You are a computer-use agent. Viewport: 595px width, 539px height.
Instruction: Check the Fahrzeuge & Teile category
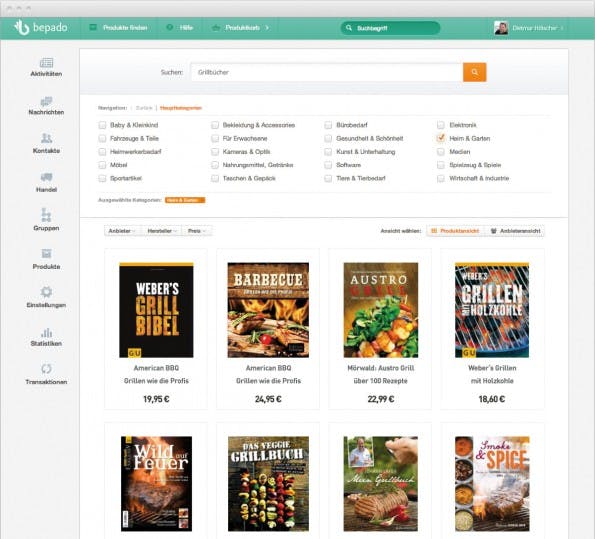pos(102,138)
